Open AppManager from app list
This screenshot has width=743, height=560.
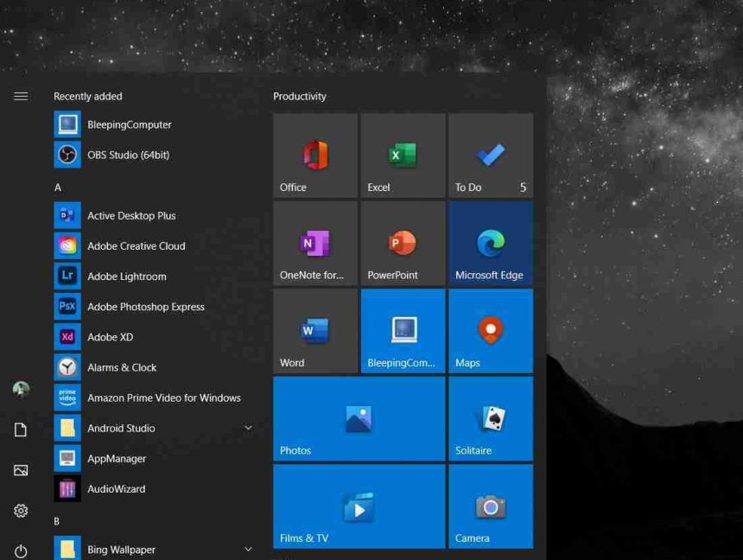[154, 458]
